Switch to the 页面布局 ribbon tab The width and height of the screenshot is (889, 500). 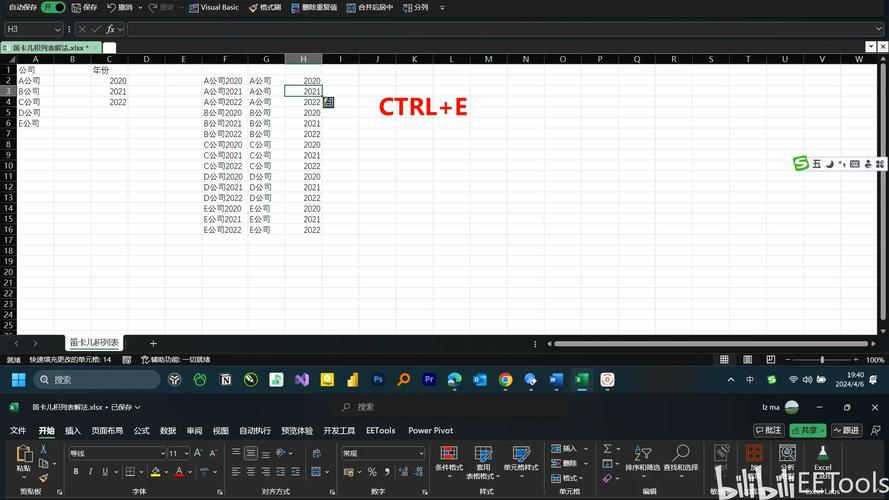click(107, 431)
